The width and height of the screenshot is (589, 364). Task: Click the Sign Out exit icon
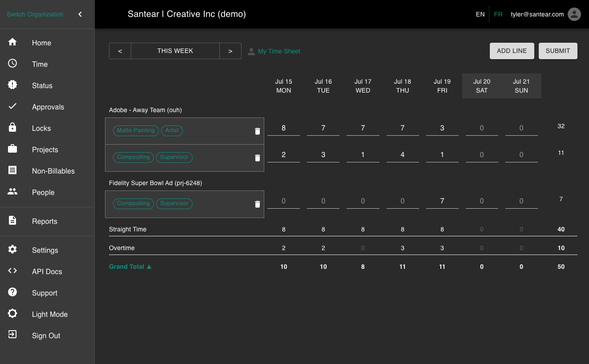(12, 334)
